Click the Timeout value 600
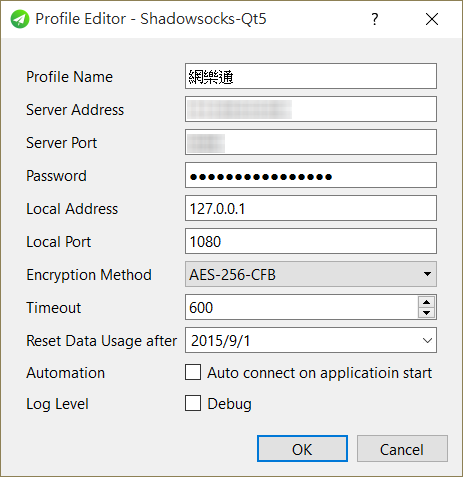This screenshot has width=463, height=477. (201, 307)
